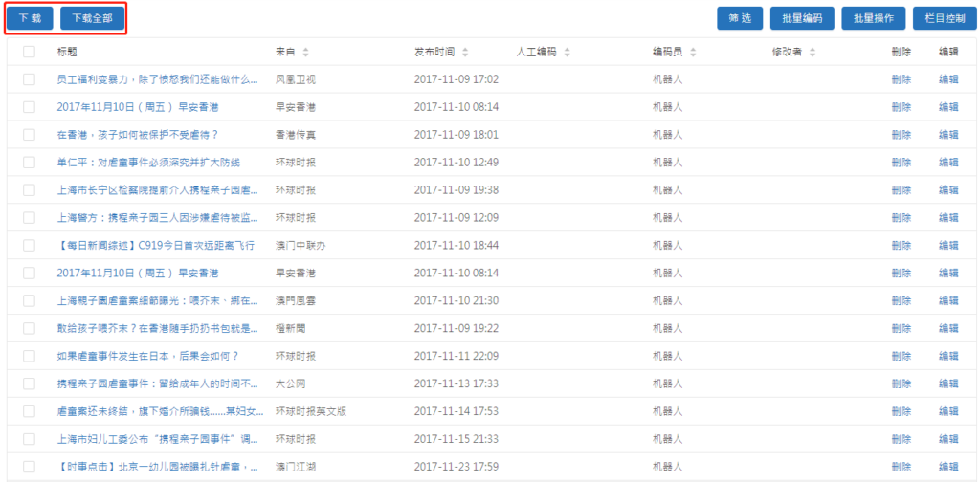Sort by 发布时间 column arrows

[x=464, y=52]
